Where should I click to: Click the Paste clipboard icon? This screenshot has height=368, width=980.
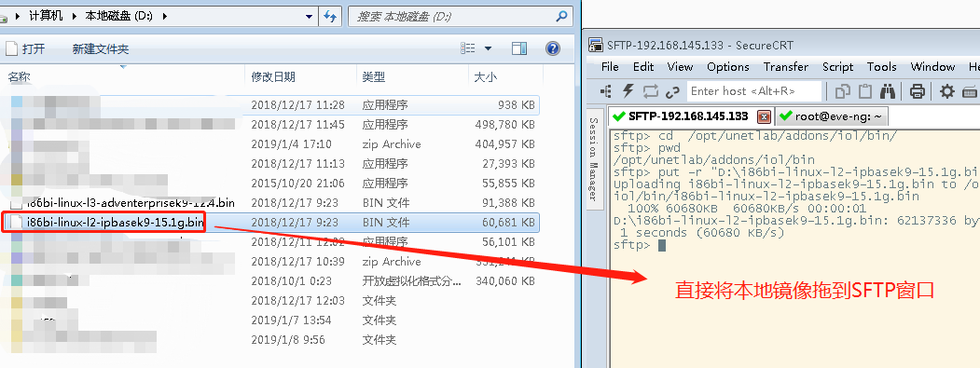point(865,91)
